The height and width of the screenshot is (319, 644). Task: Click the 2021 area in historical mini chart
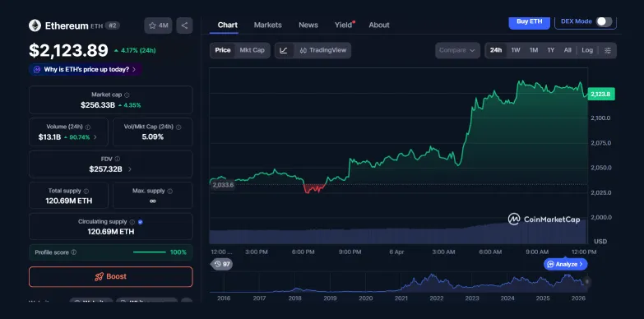tap(401, 298)
